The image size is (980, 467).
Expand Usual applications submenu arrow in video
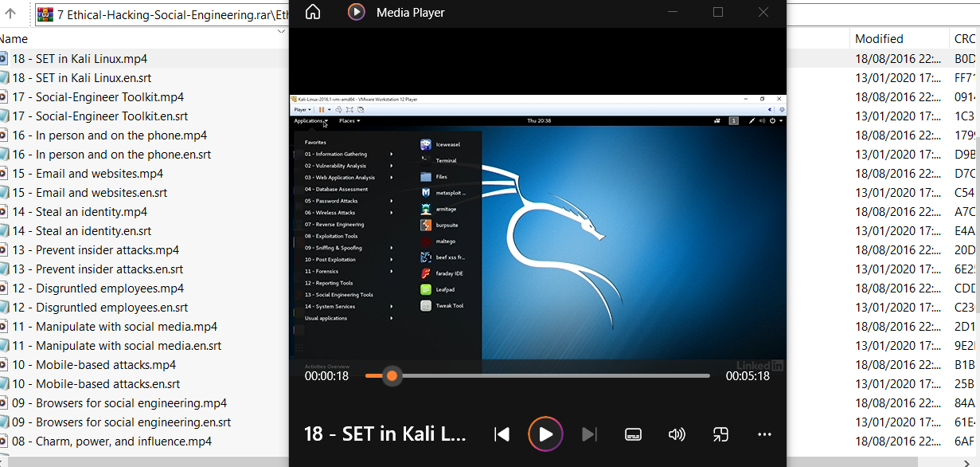point(392,318)
